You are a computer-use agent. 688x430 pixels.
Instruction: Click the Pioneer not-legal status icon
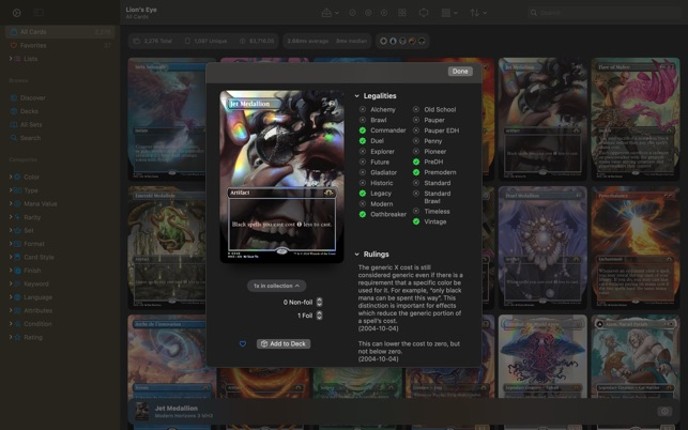coord(416,151)
